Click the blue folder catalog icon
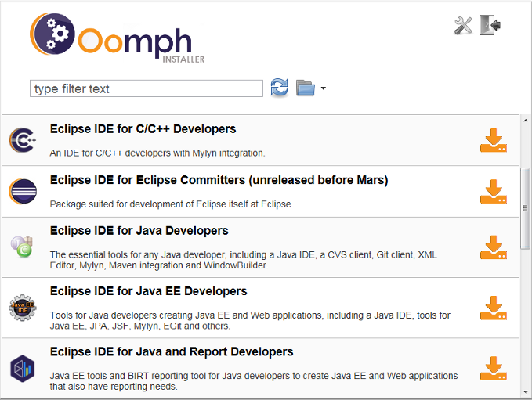Image resolution: width=532 pixels, height=400 pixels. pyautogui.click(x=305, y=88)
